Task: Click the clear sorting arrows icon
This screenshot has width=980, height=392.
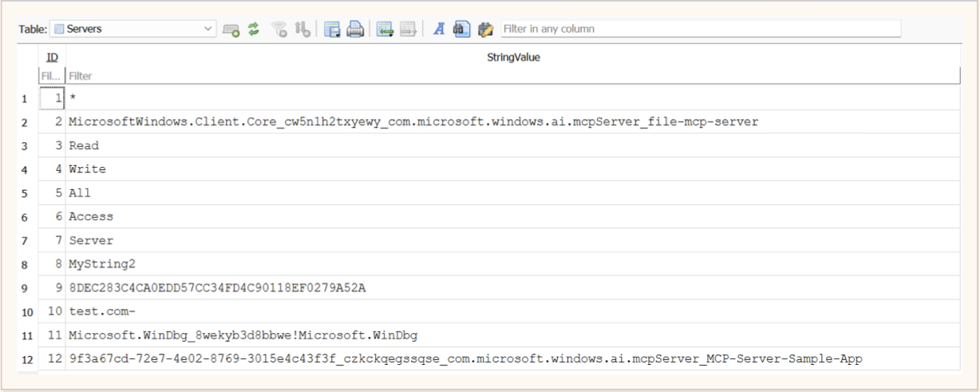Action: point(302,30)
